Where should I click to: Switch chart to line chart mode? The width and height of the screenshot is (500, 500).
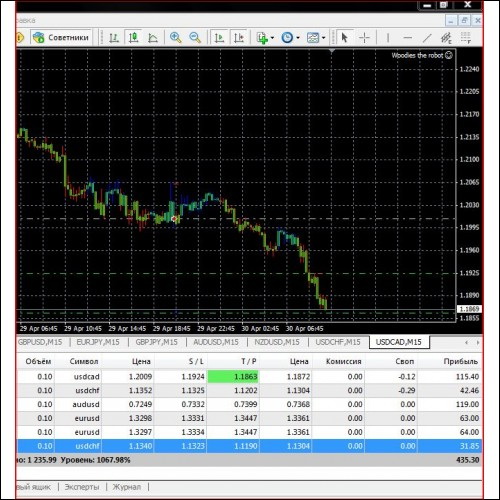(153, 38)
